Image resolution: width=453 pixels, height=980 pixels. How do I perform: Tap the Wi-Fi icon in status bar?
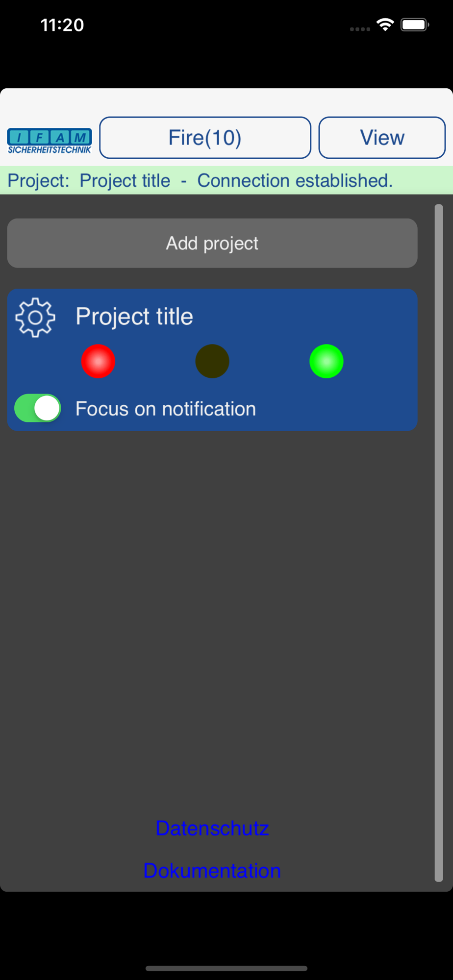(385, 24)
